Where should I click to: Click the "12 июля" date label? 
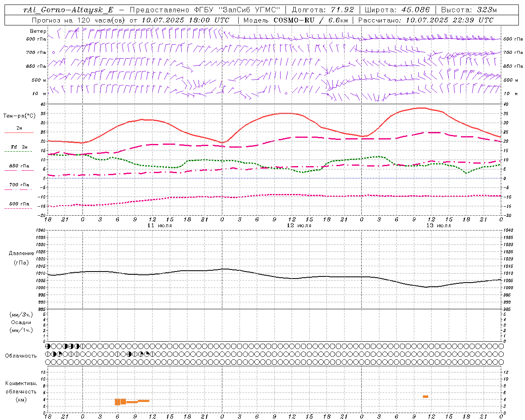coord(299,226)
